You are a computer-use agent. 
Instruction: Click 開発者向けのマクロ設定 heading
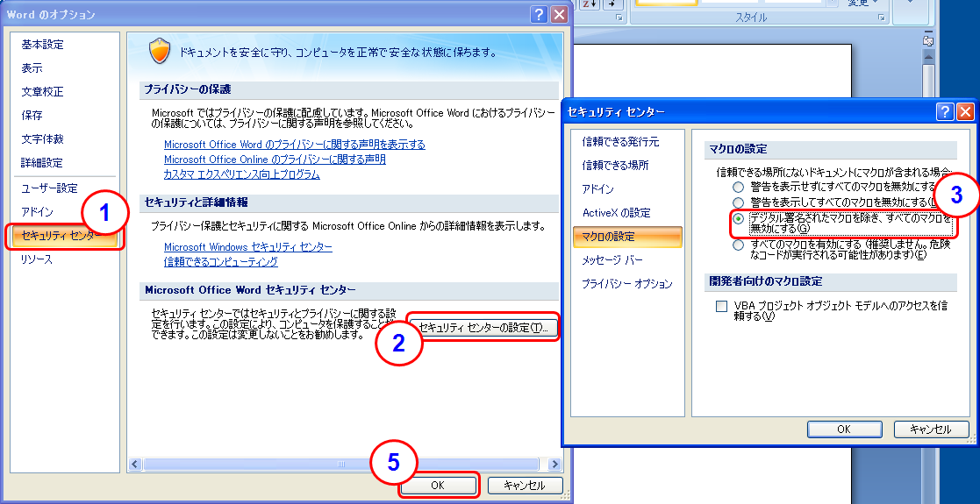[x=766, y=281]
